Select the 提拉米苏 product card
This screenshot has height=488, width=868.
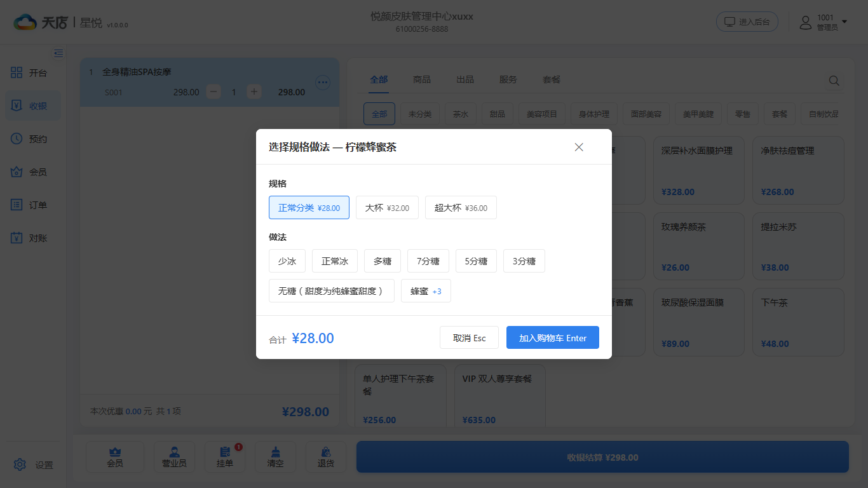tap(799, 247)
